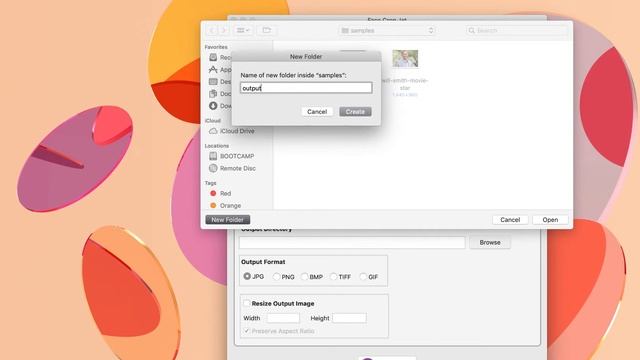Select TIFF output format
The width and height of the screenshot is (640, 360).
pyautogui.click(x=333, y=277)
